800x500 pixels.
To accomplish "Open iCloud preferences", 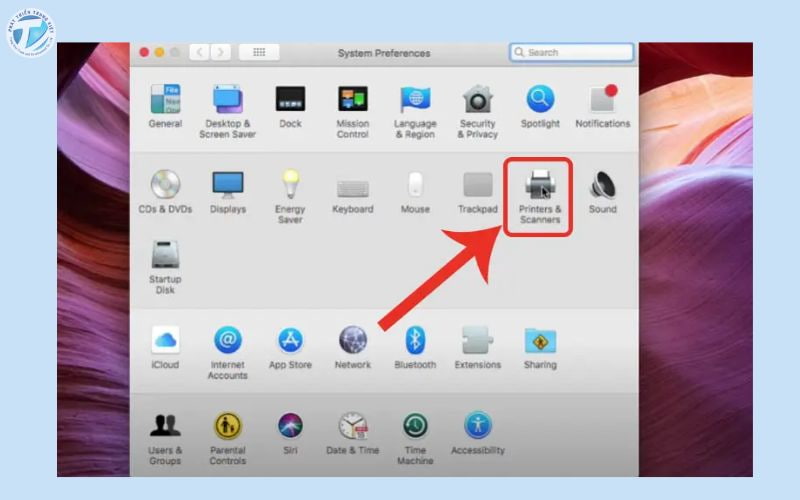I will point(165,341).
